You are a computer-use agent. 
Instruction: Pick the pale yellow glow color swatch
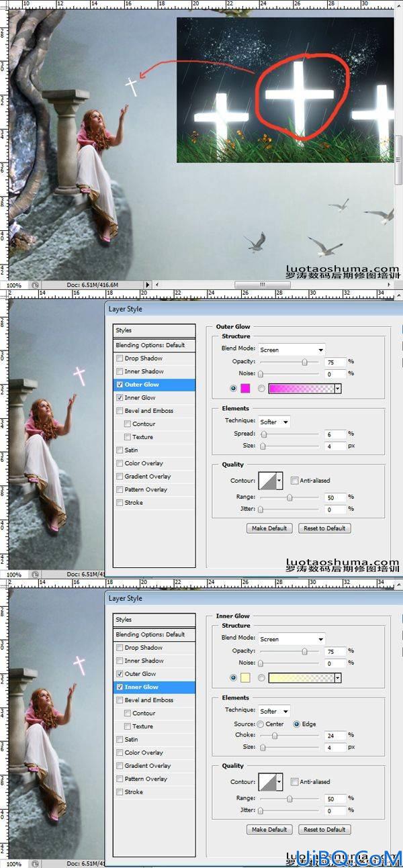[245, 677]
